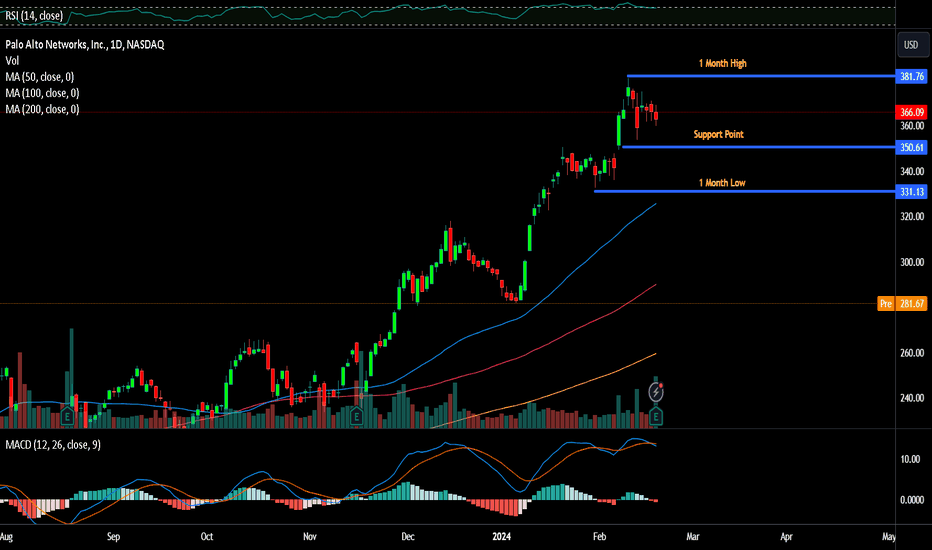Open the USD currency selector
Screen dimensions: 932x550
pyautogui.click(x=911, y=45)
